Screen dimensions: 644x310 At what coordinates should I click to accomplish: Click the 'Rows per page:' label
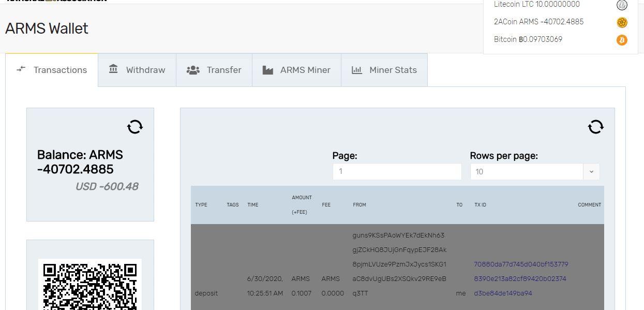point(504,156)
